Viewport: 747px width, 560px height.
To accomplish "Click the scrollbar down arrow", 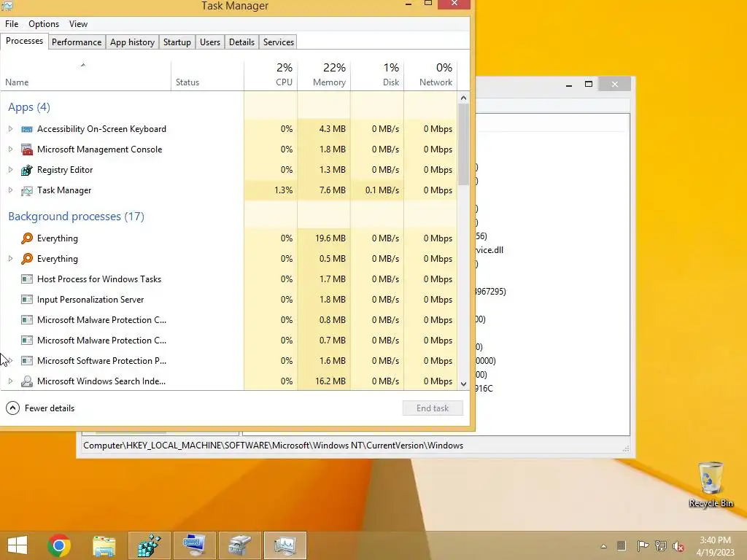I will (463, 384).
